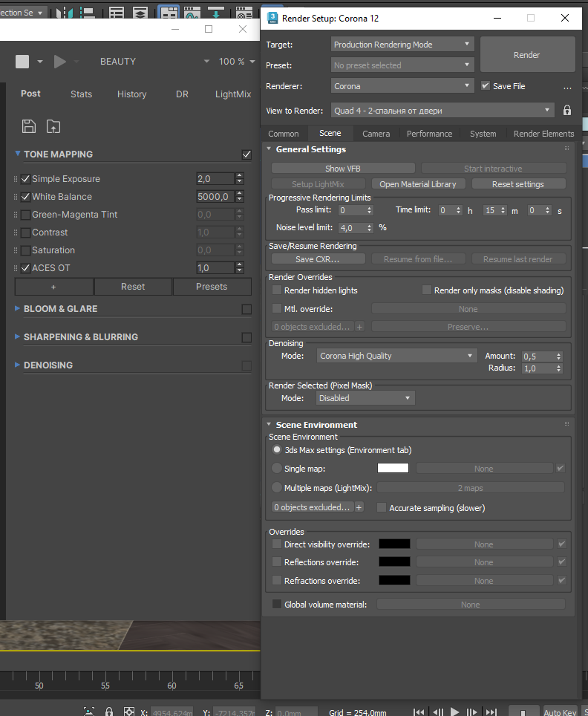Viewport: 588px width, 716px height.
Task: Open Render Selected Mode dropdown
Action: (365, 398)
